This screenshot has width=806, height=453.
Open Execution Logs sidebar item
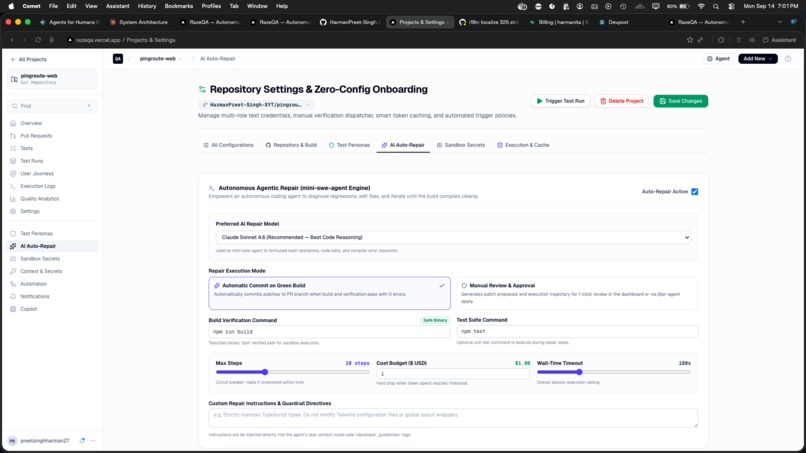pyautogui.click(x=38, y=186)
